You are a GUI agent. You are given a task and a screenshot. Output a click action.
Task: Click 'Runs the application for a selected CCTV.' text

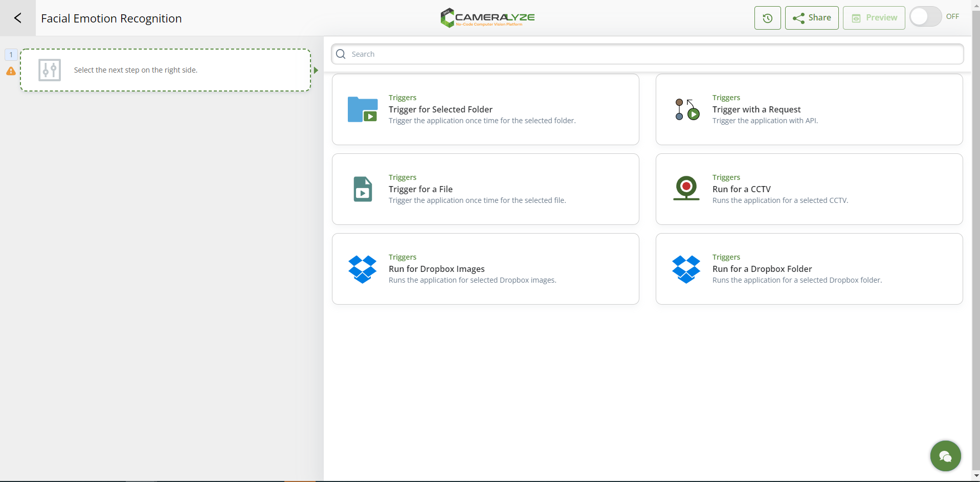click(x=780, y=200)
